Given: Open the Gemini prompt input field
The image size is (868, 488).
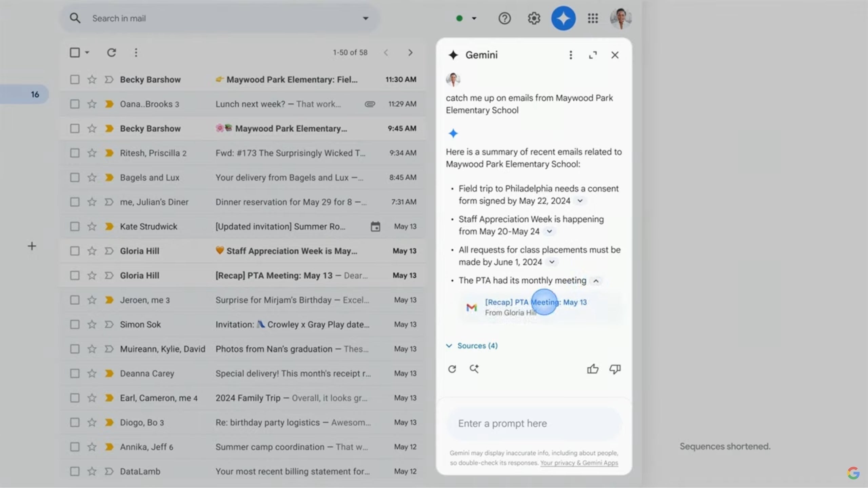Looking at the screenshot, I should (x=534, y=423).
